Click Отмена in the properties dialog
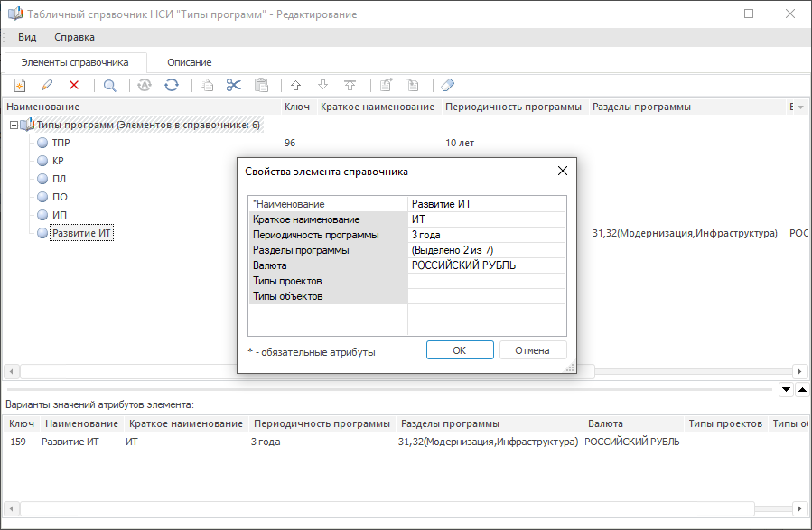Viewport: 812px width, 530px height. tap(532, 350)
